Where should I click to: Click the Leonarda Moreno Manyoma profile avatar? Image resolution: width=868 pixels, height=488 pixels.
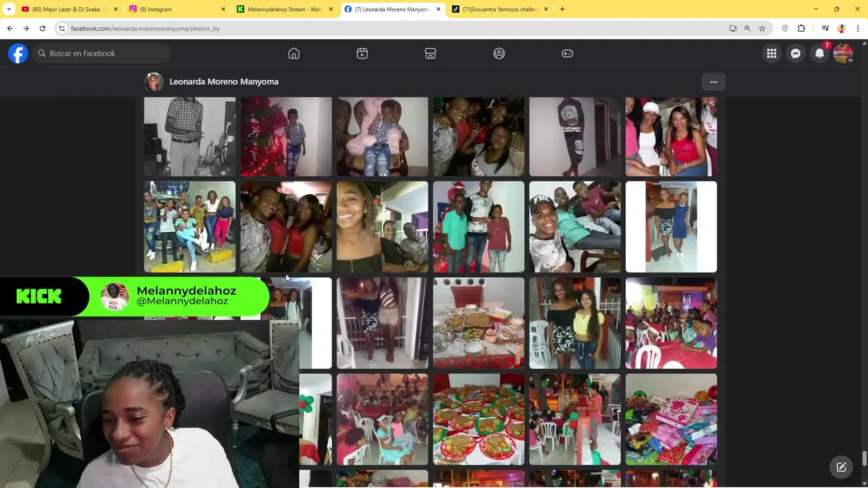coord(154,82)
